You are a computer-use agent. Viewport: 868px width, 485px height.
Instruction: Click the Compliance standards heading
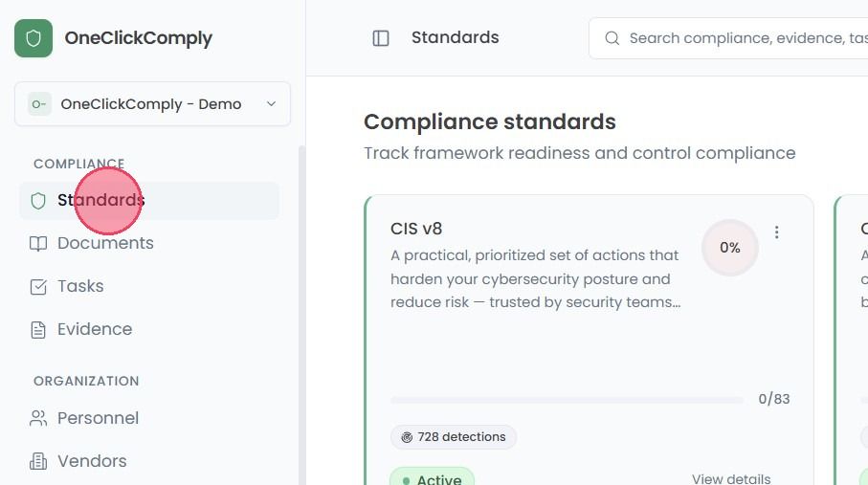click(490, 121)
